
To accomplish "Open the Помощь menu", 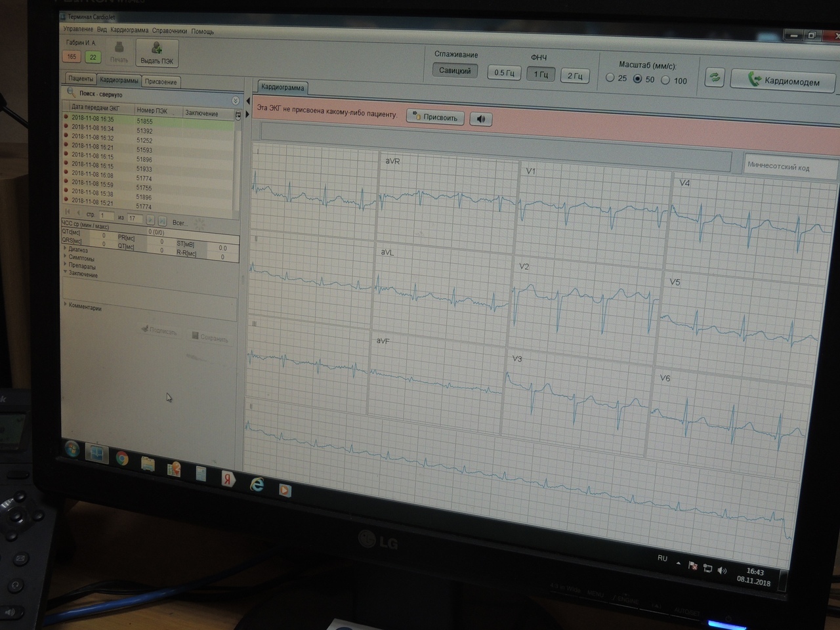I will [x=203, y=31].
